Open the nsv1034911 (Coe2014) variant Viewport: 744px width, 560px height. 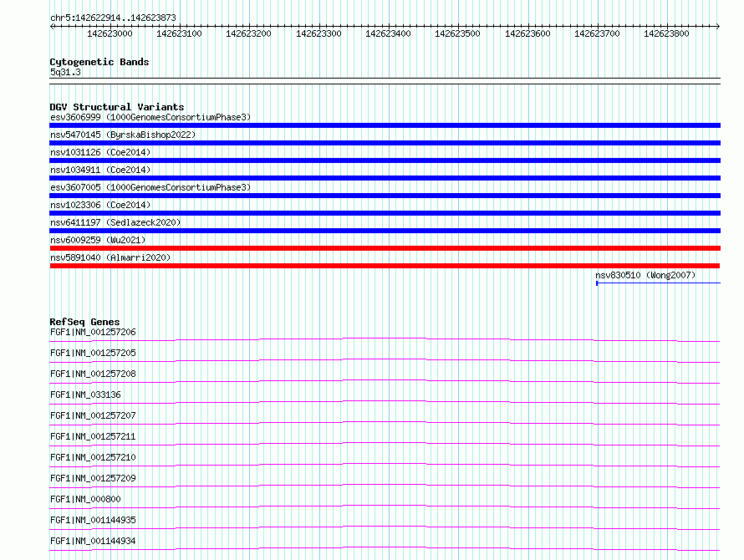[100, 170]
